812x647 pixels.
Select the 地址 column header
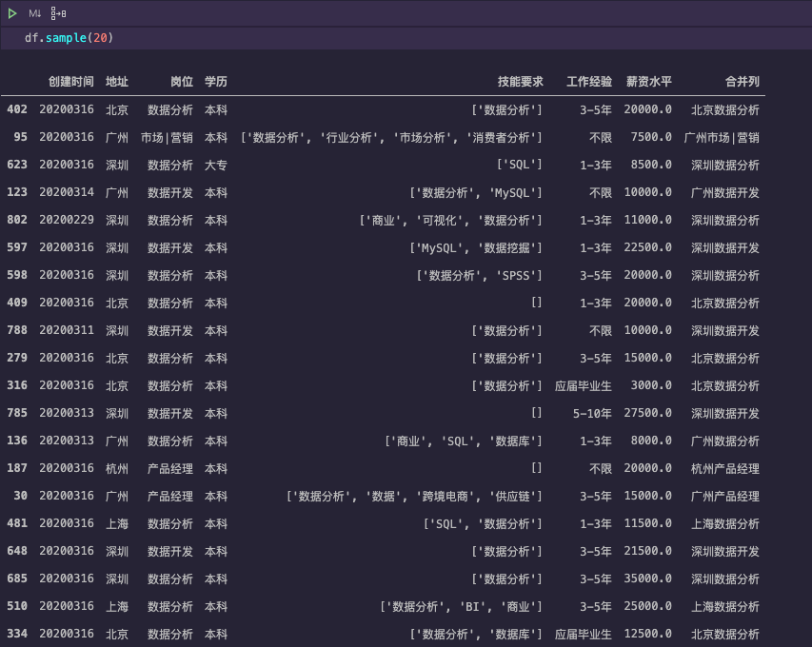[117, 82]
